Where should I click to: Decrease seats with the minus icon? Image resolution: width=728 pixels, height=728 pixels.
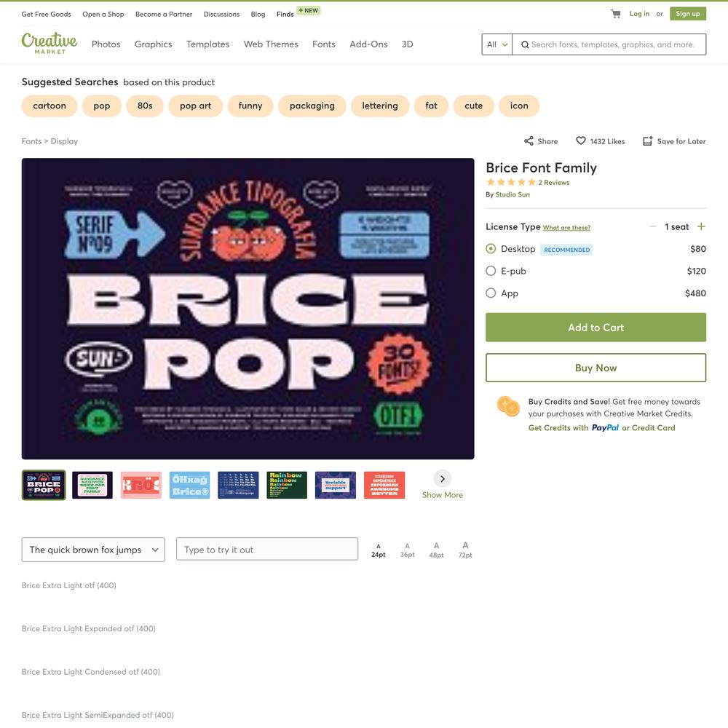pyautogui.click(x=653, y=226)
